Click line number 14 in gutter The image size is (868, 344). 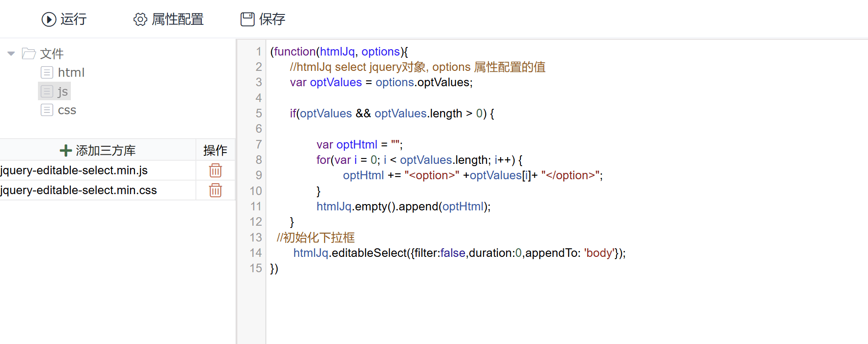click(255, 253)
